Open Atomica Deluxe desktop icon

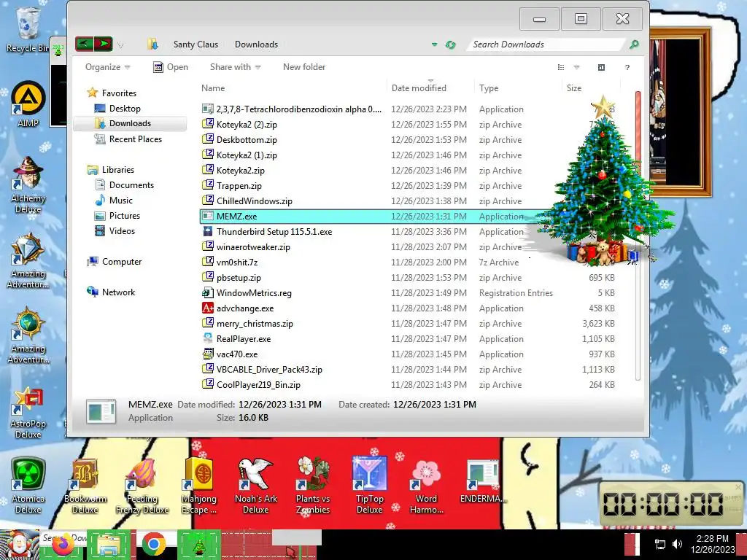(28, 486)
